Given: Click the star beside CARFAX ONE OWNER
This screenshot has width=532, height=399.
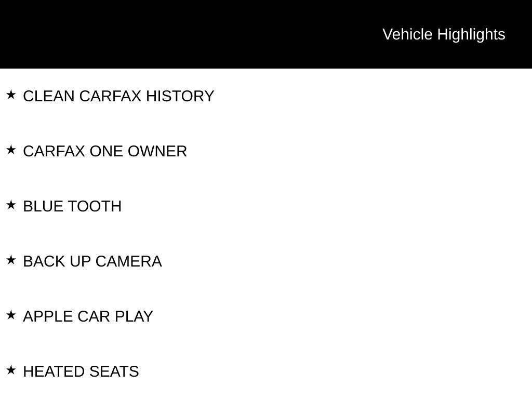Looking at the screenshot, I should click(11, 150).
